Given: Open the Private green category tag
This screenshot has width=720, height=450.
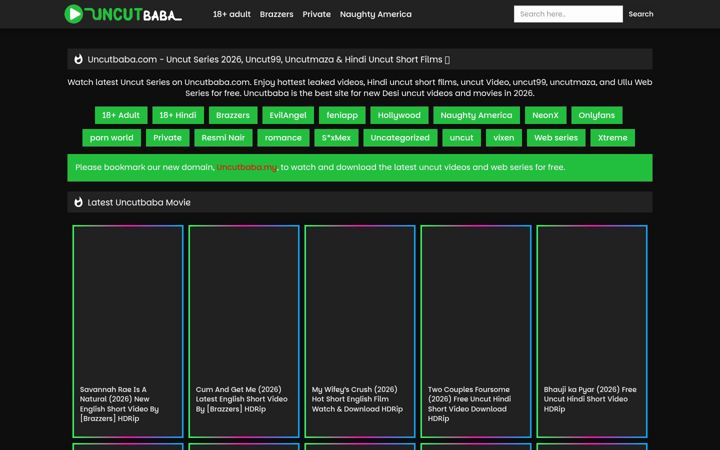Looking at the screenshot, I should tap(167, 138).
